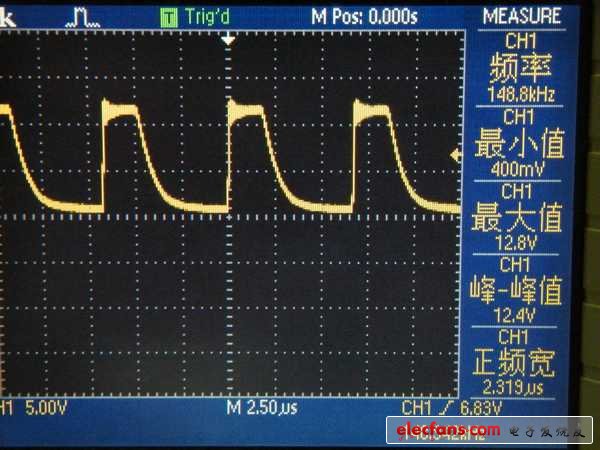Click the acquisition mode pulse icon

(89, 17)
